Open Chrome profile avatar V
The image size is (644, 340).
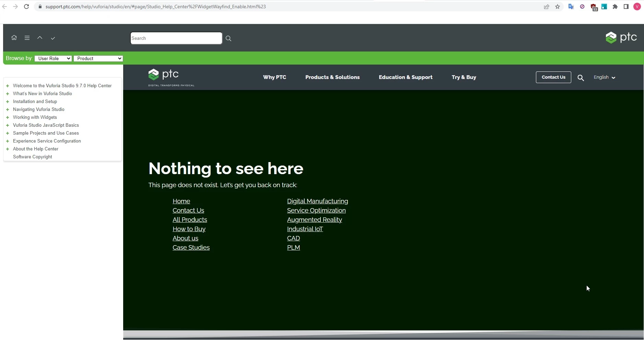point(637,7)
